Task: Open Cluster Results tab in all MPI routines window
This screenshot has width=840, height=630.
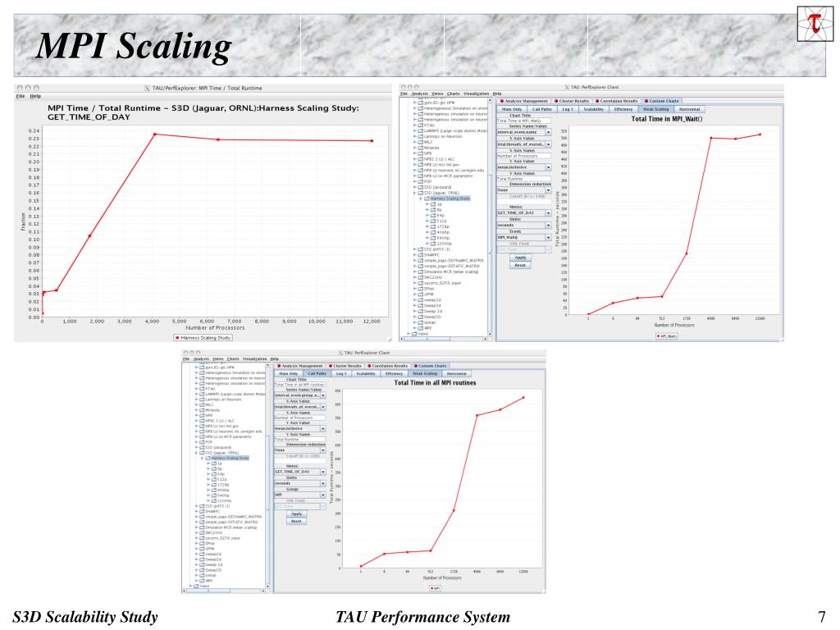Action: click(345, 366)
